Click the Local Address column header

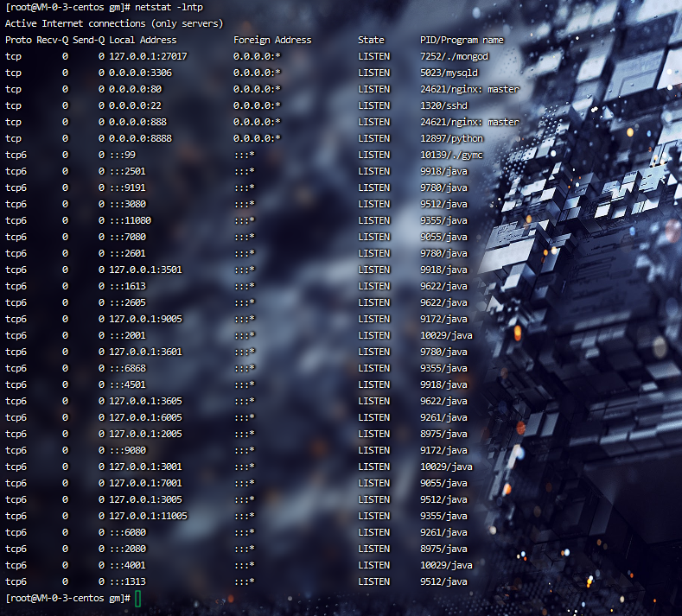(143, 40)
